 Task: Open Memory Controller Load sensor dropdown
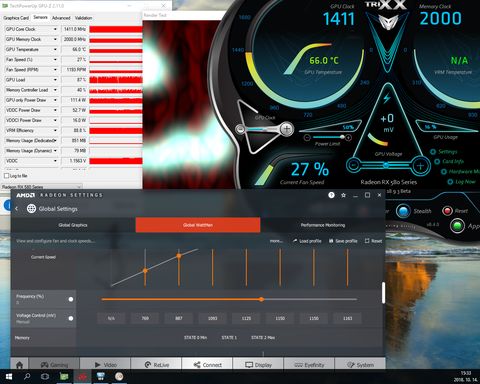(55, 90)
